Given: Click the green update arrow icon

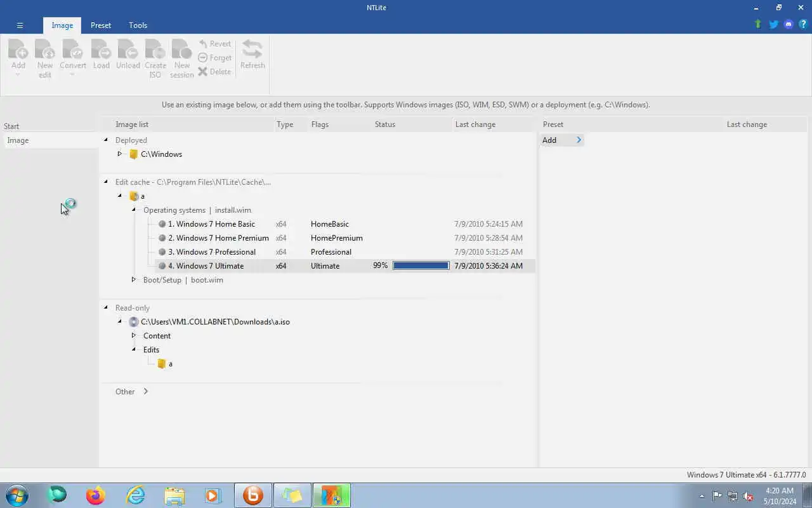Looking at the screenshot, I should click(757, 24).
